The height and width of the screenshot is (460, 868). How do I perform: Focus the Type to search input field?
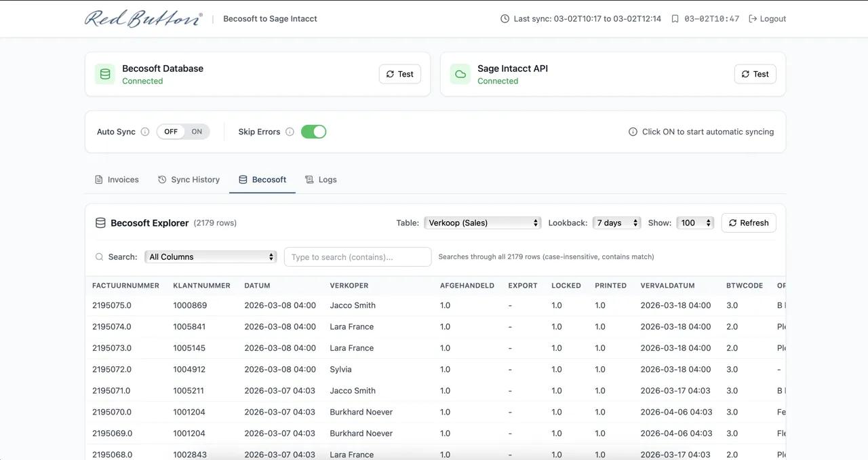357,256
